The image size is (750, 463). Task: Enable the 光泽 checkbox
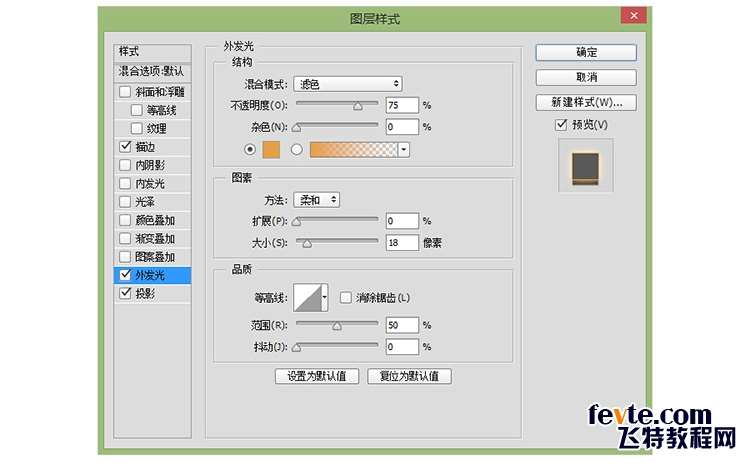point(125,201)
